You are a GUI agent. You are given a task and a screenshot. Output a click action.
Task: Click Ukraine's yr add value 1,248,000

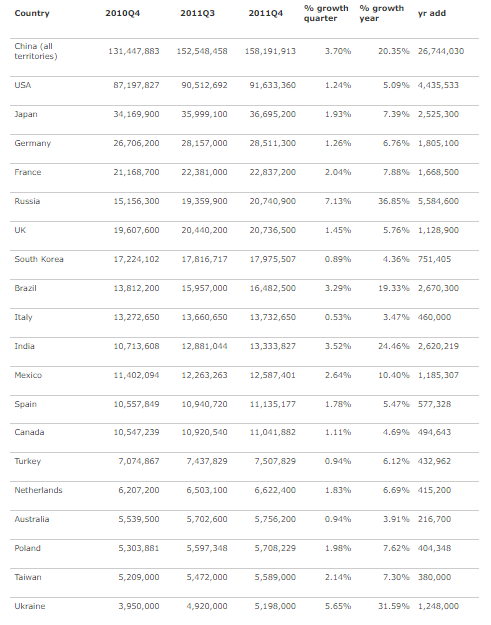(438, 606)
